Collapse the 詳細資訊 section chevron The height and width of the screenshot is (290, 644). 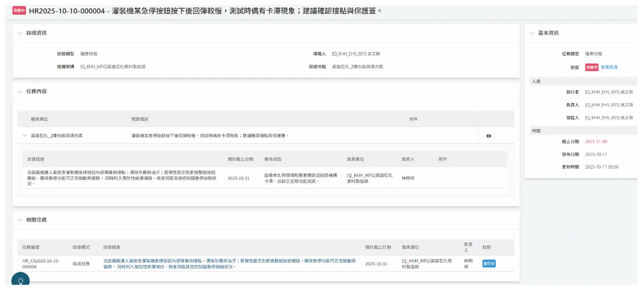[20, 33]
